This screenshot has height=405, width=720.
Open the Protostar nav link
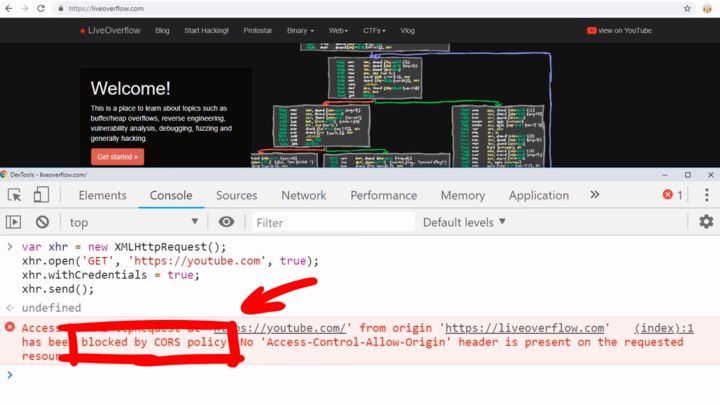[x=258, y=30]
